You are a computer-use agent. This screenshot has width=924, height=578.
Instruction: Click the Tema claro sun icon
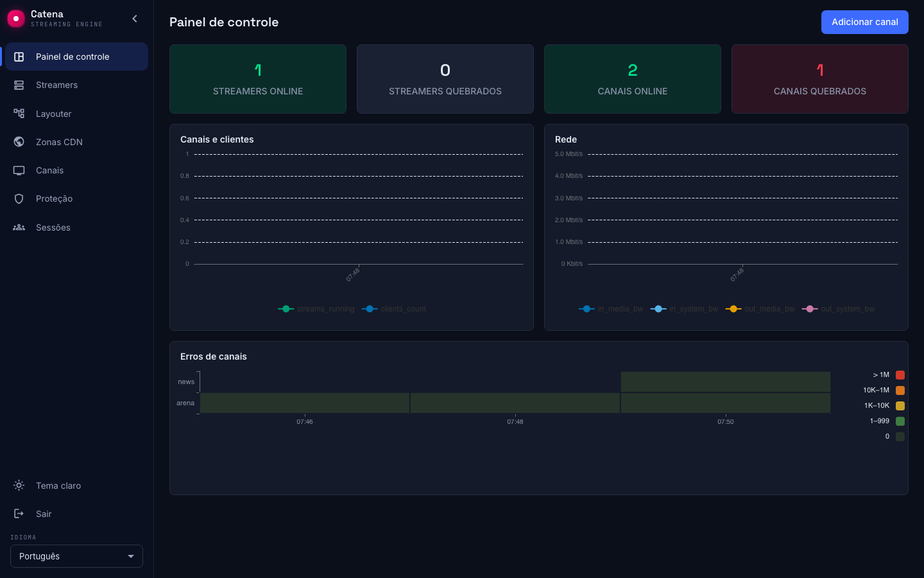click(x=19, y=486)
